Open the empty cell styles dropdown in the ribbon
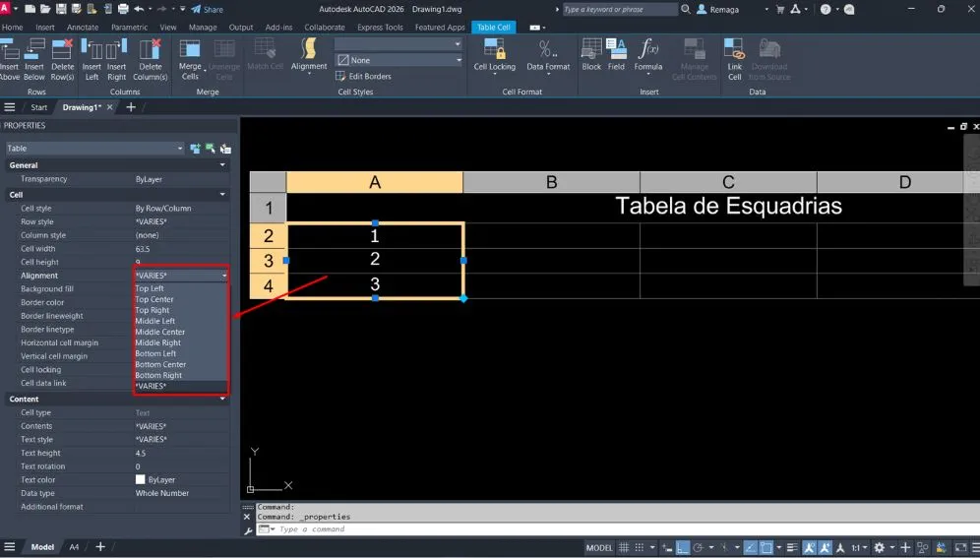This screenshot has height=558, width=980. pyautogui.click(x=398, y=43)
